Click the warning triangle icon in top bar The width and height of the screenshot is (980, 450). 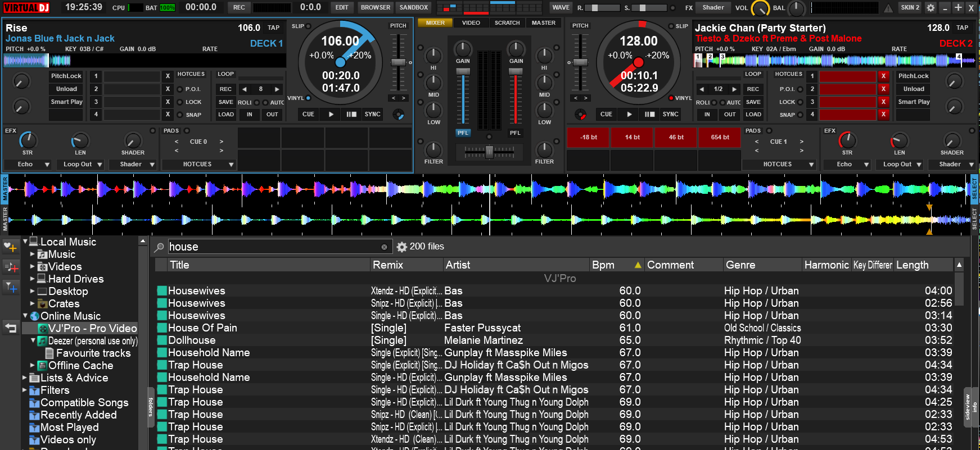[888, 8]
